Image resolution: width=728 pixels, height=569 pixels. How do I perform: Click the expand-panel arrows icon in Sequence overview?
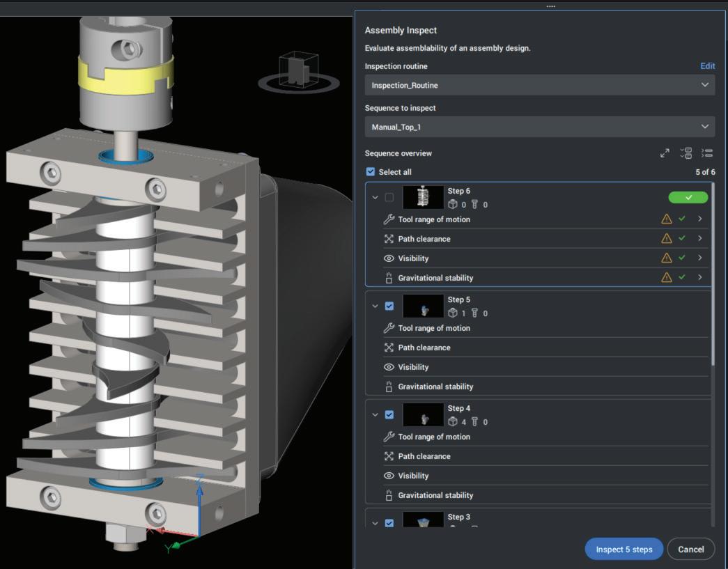click(665, 153)
